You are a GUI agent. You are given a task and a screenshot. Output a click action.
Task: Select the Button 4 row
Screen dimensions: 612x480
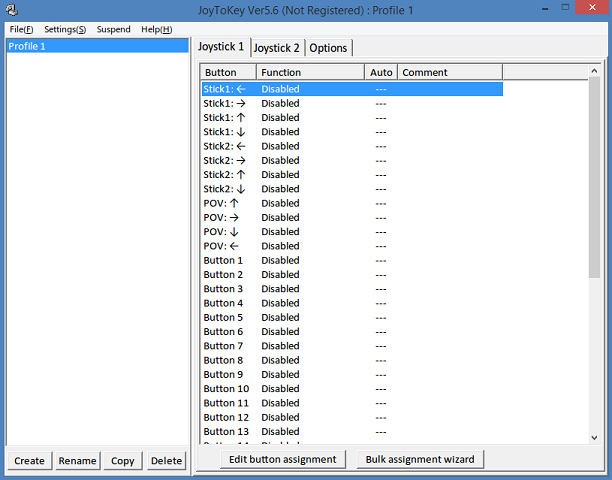point(352,303)
